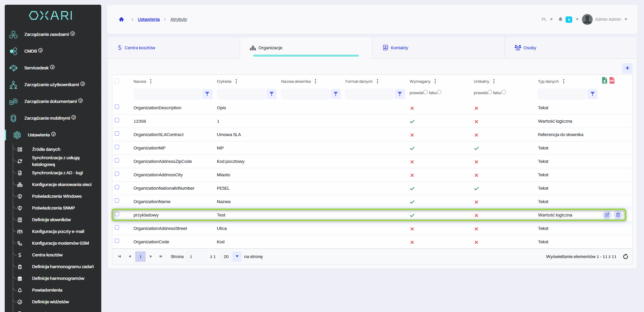Screen dimensions: 644x312
Task: Click the Etykieta filter text field
Action: (241, 94)
